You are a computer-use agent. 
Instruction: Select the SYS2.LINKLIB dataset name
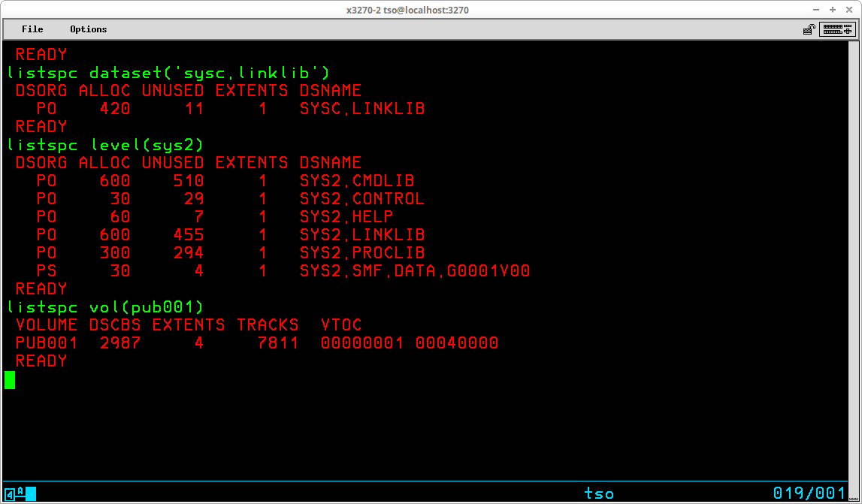pos(362,234)
